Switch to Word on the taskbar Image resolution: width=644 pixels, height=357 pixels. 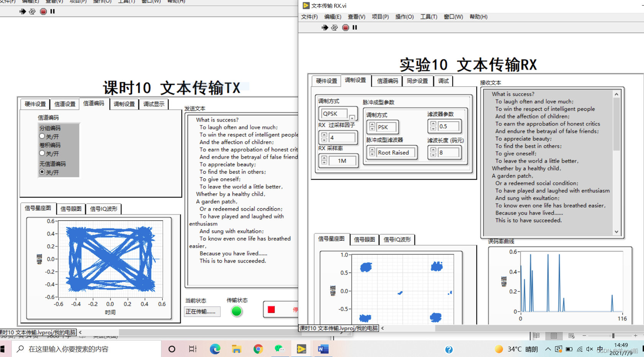(x=323, y=349)
